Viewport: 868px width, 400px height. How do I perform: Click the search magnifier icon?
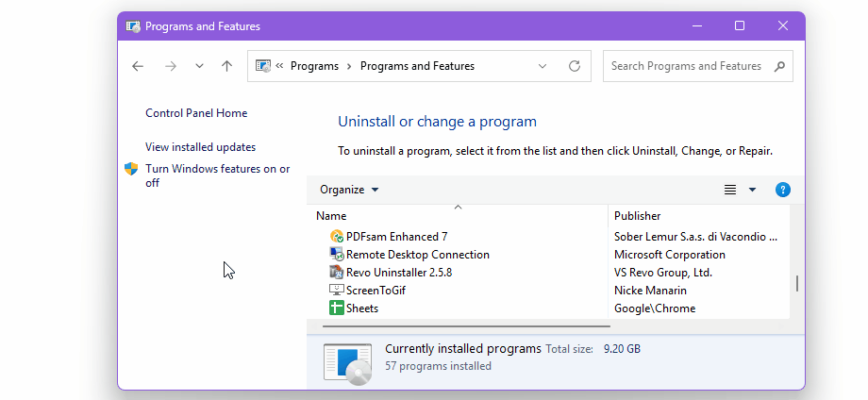pyautogui.click(x=779, y=66)
